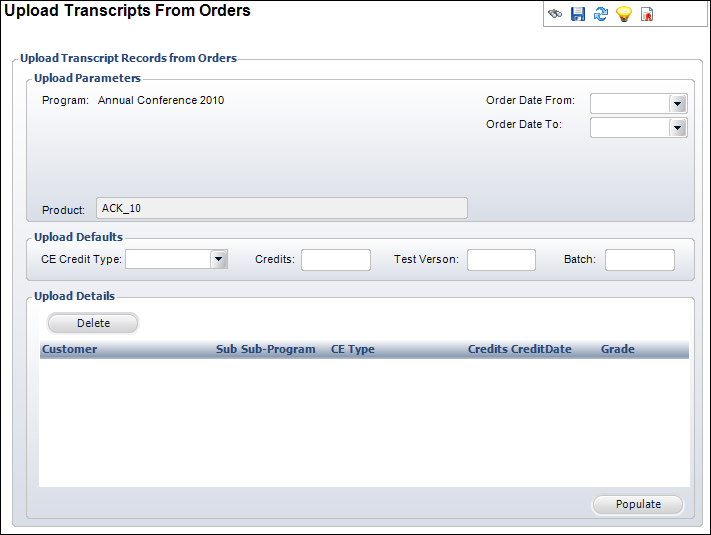Select the Batch text box
711x535 pixels.
(639, 260)
